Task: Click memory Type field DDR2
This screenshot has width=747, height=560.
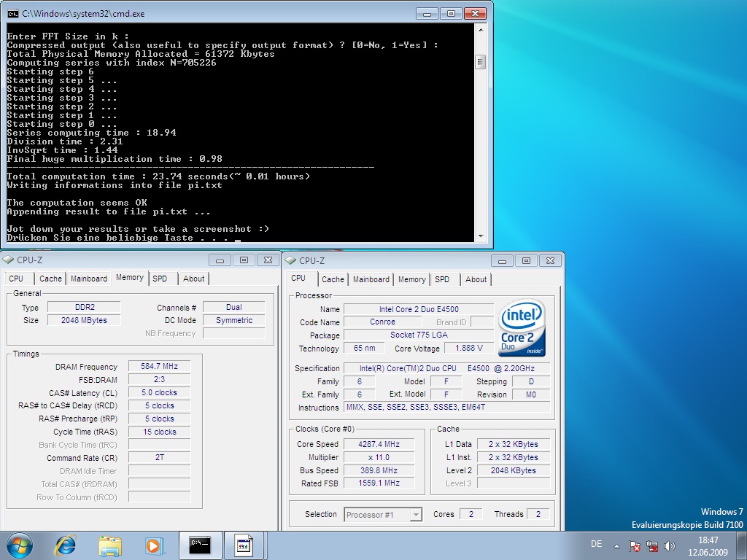Action: pos(85,307)
